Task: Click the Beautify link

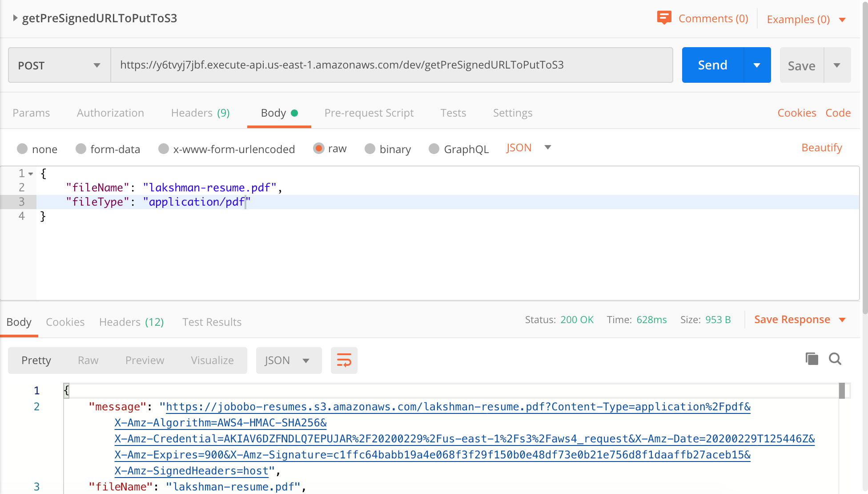Action: tap(821, 147)
